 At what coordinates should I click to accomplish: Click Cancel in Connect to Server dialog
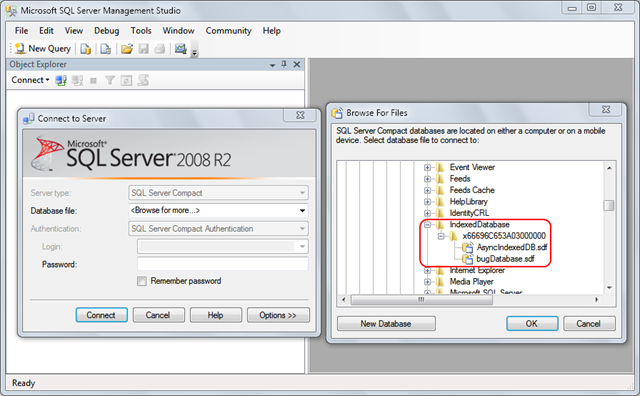(158, 315)
